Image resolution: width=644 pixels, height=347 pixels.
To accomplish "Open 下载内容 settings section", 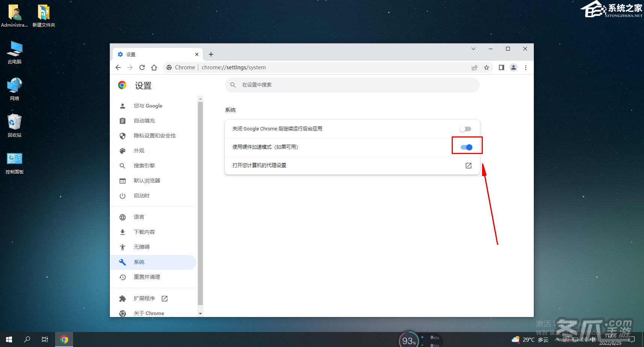I will click(153, 232).
